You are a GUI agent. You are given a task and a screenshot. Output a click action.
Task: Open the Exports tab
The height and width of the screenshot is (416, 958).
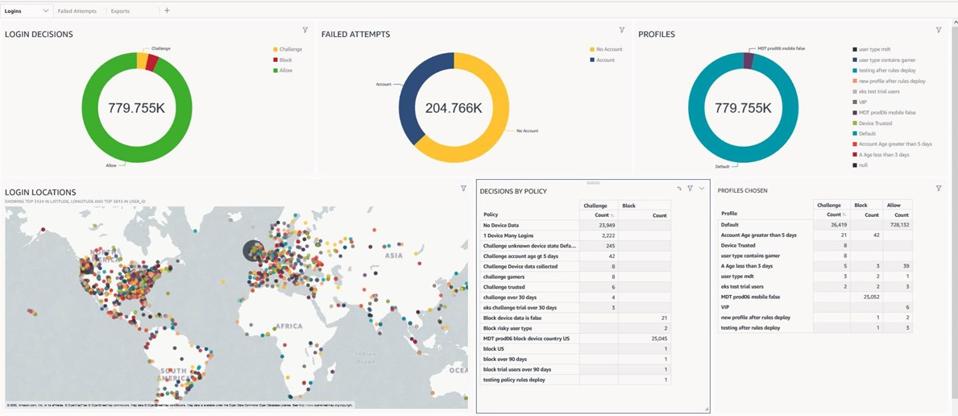coord(120,10)
